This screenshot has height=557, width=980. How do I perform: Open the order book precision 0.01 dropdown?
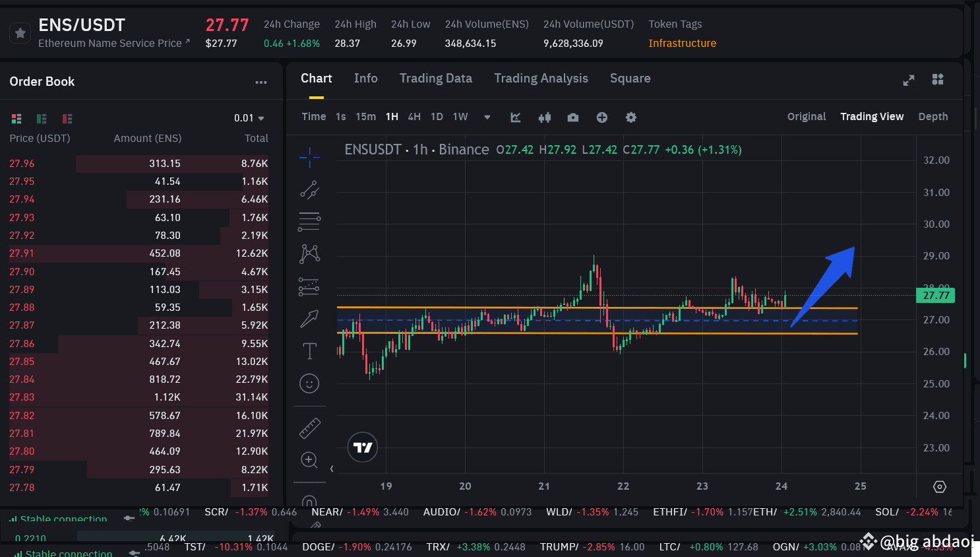249,117
